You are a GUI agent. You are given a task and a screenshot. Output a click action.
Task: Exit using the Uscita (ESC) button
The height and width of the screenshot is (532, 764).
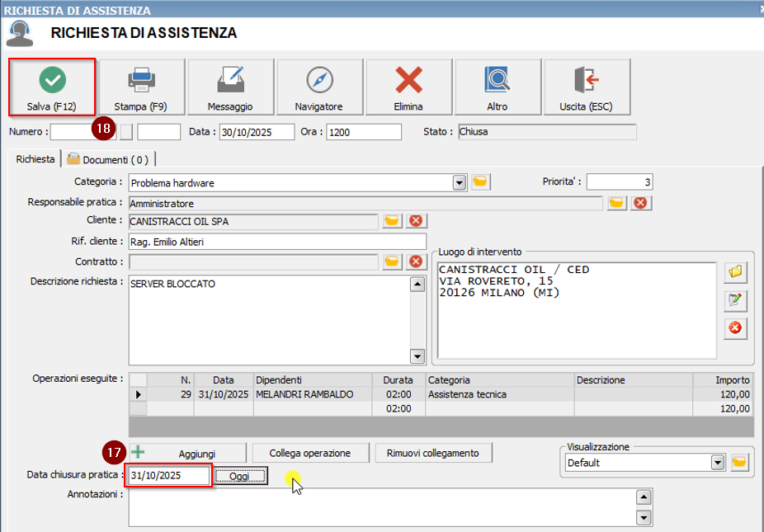[x=585, y=87]
